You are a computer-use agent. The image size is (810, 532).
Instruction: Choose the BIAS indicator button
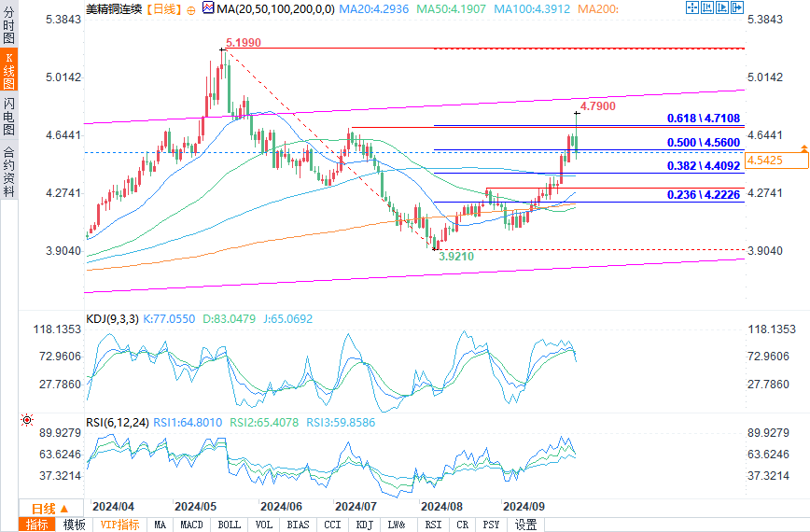coord(298,525)
